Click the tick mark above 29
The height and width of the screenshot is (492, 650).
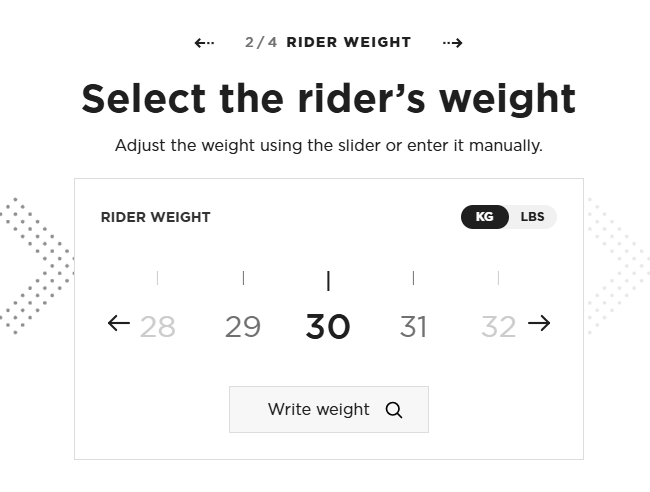click(243, 277)
